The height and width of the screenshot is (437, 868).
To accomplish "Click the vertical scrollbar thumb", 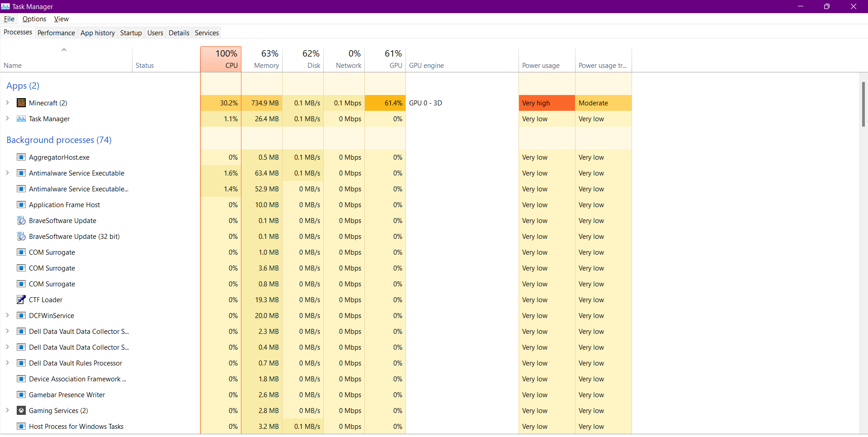I will point(863,104).
